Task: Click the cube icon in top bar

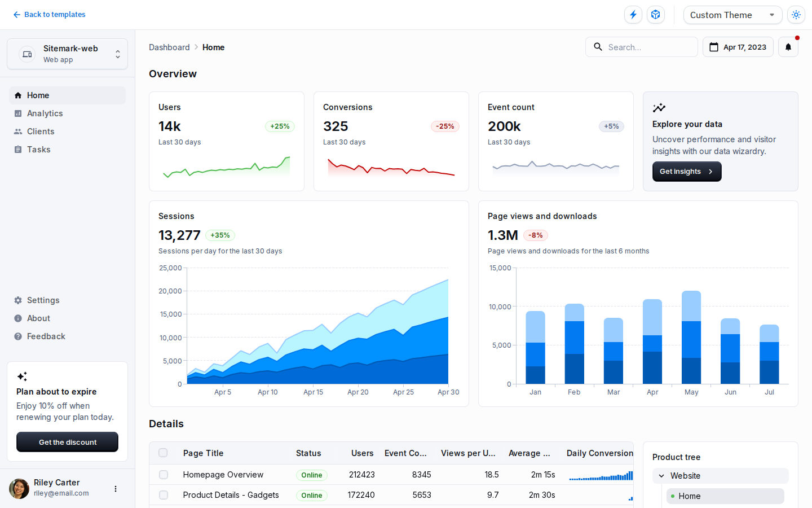Action: (656, 15)
